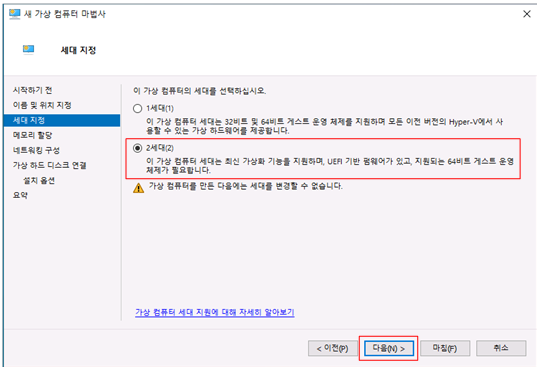Click the computer icon beside 세대 지정 header

tap(29, 50)
